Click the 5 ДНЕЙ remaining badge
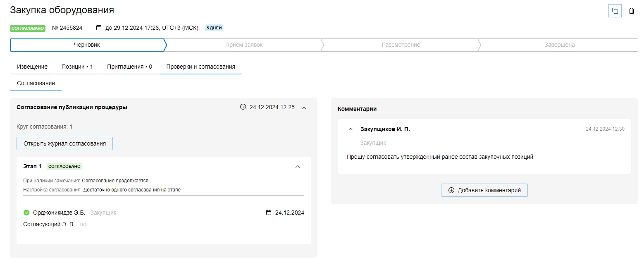This screenshot has width=644, height=270. (214, 28)
